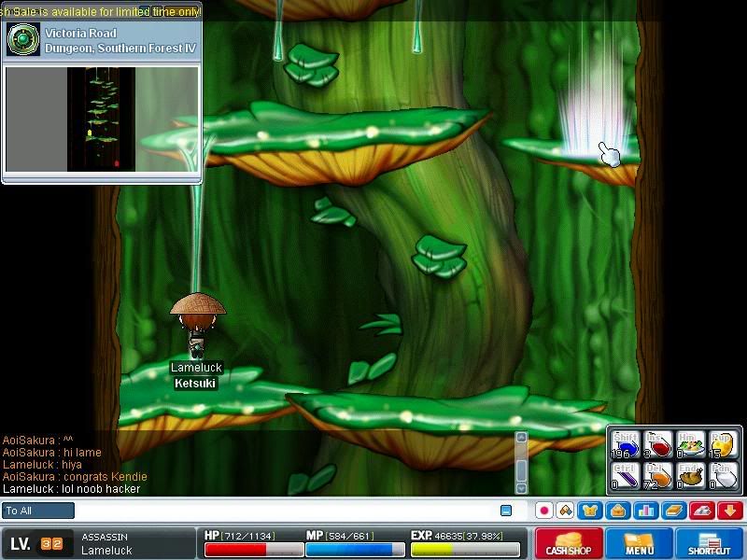Click the pink dot icon beside the chat bar
Viewport: 747px width, 560px height.
point(544,511)
